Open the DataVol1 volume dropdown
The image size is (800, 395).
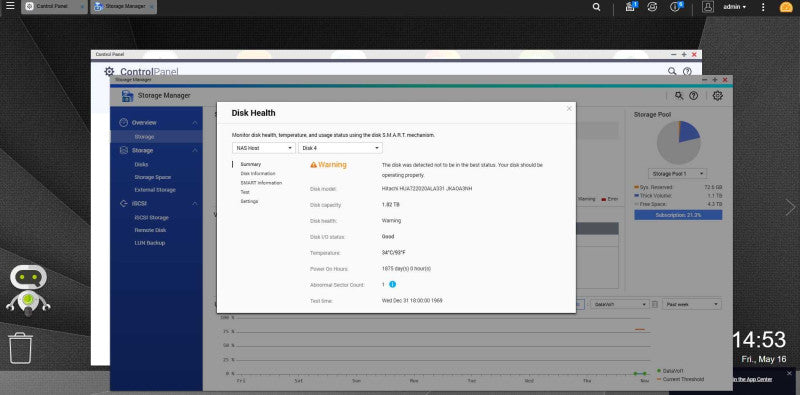click(x=619, y=304)
